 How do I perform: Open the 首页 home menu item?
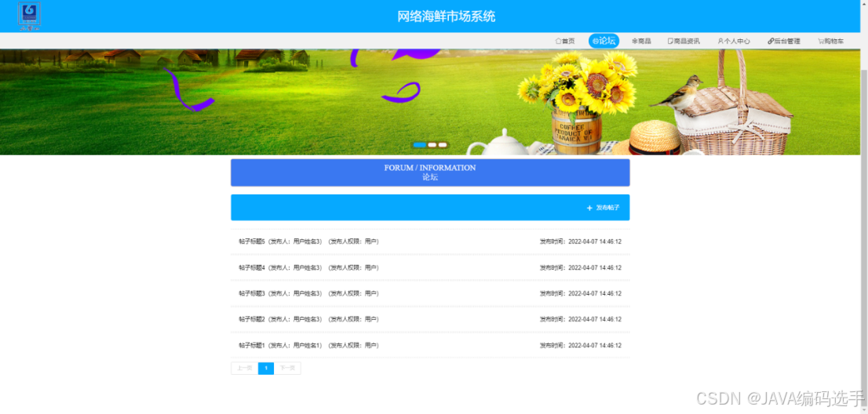click(x=565, y=41)
